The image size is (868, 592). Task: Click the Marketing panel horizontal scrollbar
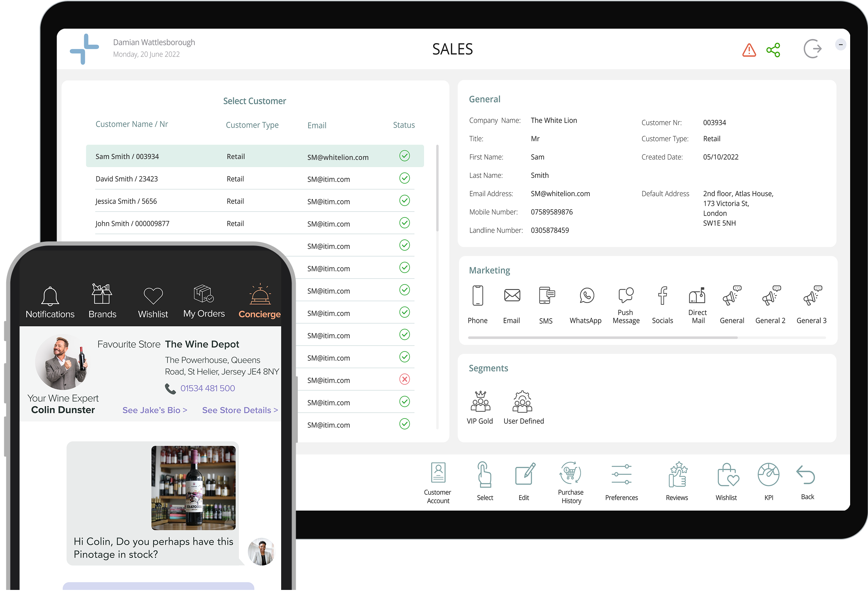click(x=603, y=338)
